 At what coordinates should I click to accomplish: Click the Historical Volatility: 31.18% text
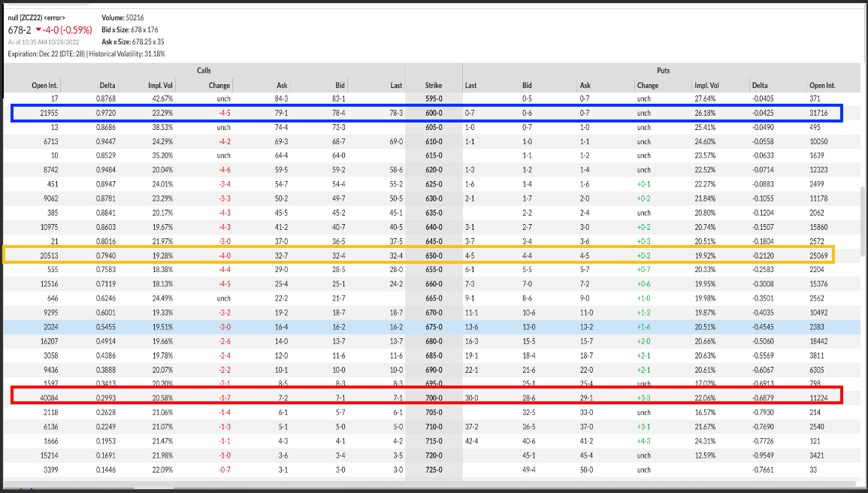point(127,54)
